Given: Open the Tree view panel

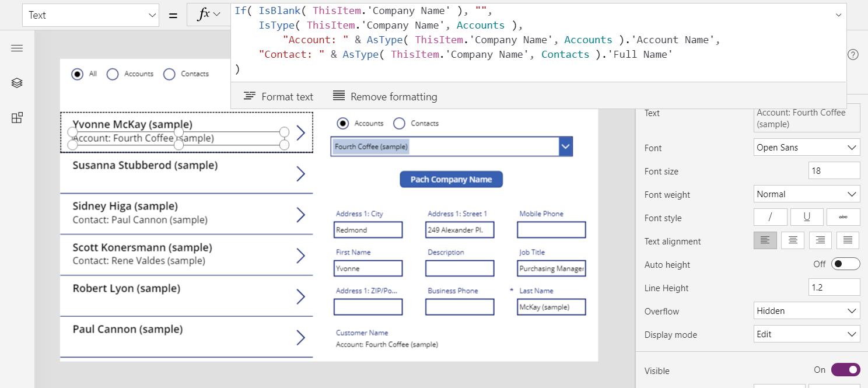Looking at the screenshot, I should point(16,82).
